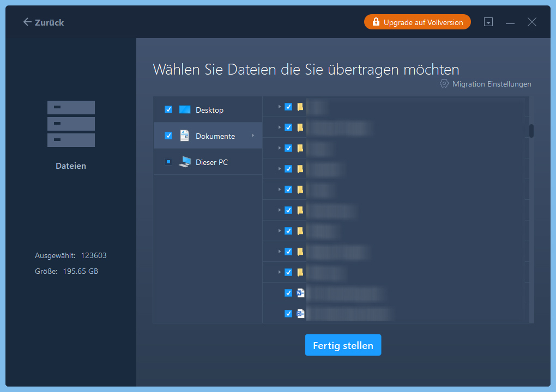
Task: Click the Dateien server stack icon
Action: click(x=71, y=124)
